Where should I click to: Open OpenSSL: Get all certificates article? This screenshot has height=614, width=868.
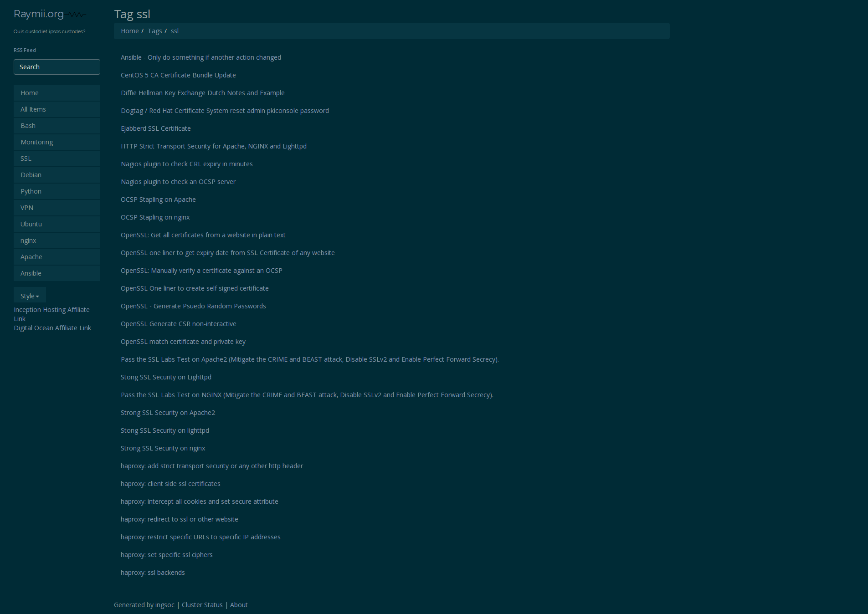click(x=203, y=235)
